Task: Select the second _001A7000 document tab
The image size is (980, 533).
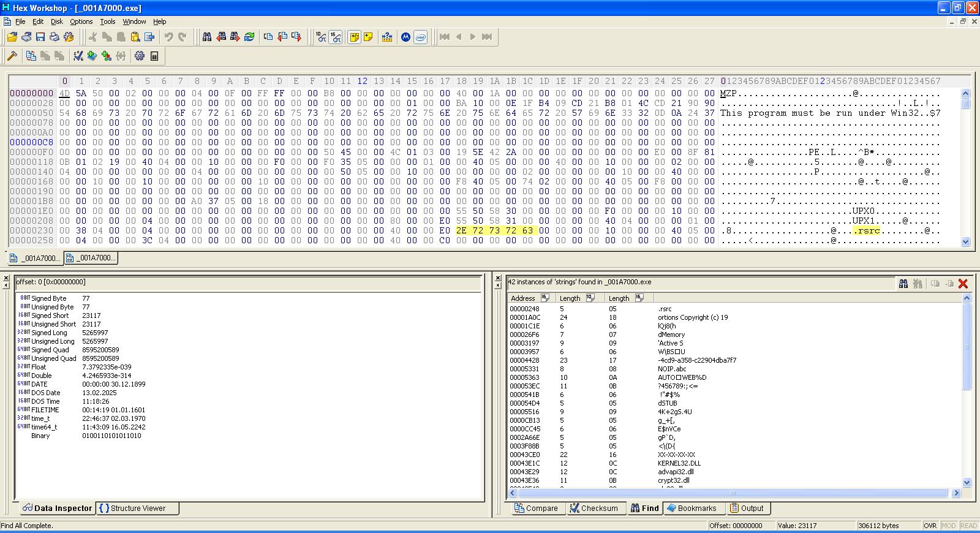Action: point(91,258)
